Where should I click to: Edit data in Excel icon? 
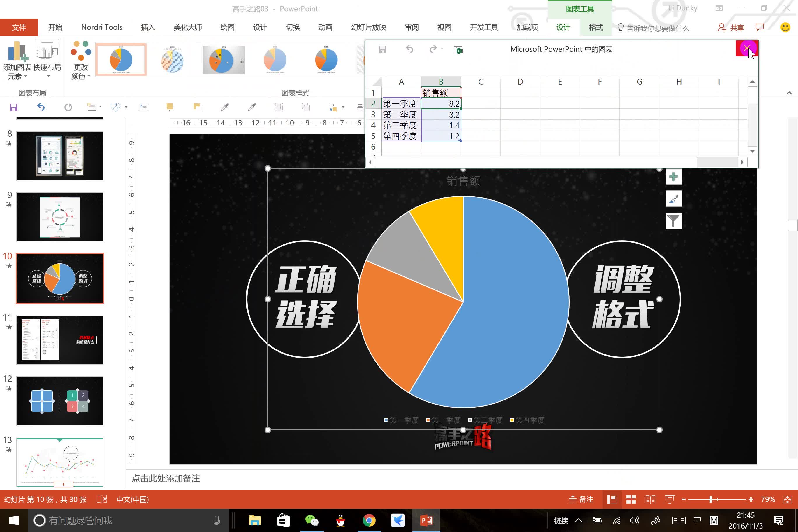(x=458, y=50)
